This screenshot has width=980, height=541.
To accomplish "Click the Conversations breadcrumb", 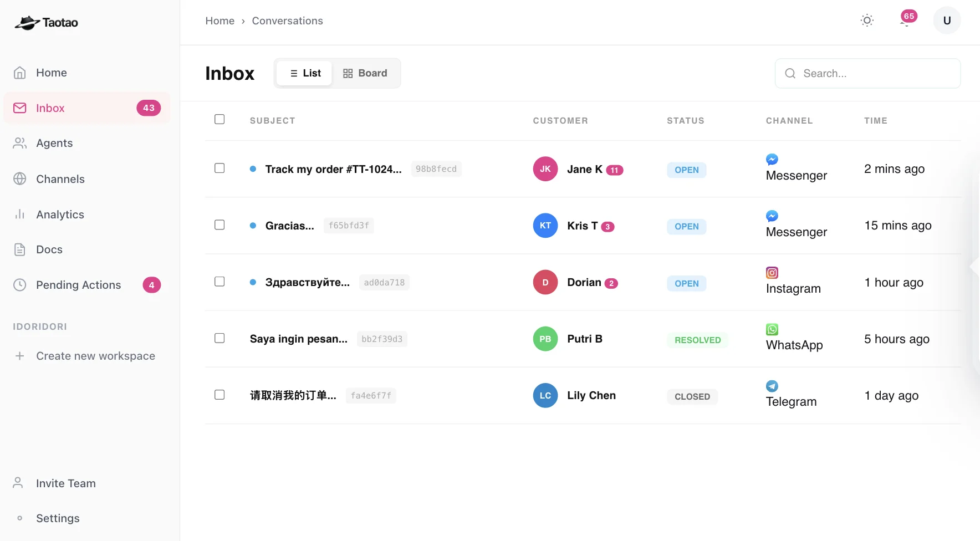I will [287, 21].
